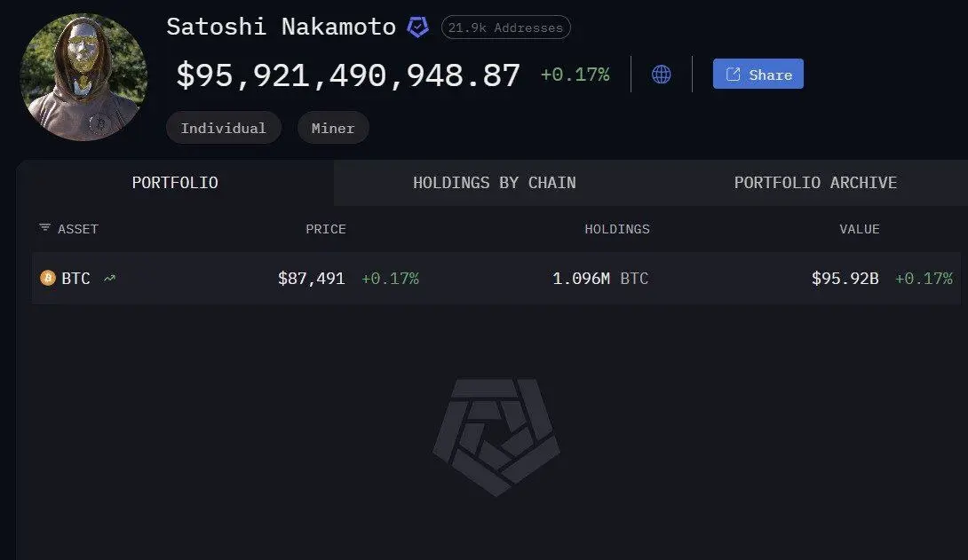
Task: Switch to the Portfolio tab
Action: (175, 183)
